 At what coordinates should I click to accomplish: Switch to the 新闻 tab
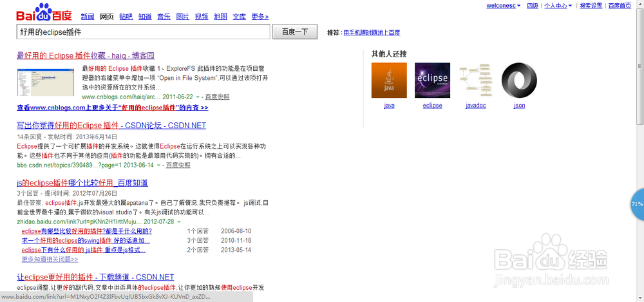pos(88,17)
